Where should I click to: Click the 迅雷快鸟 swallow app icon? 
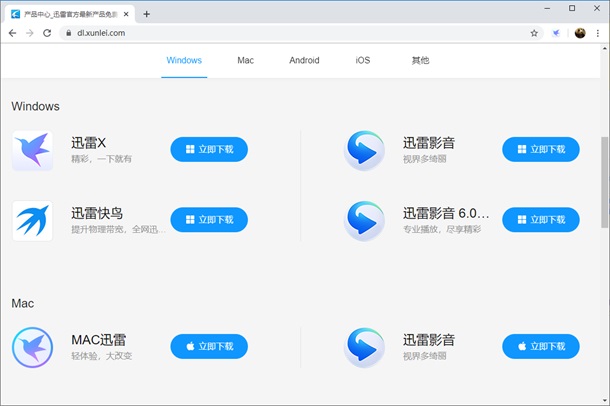pyautogui.click(x=33, y=220)
